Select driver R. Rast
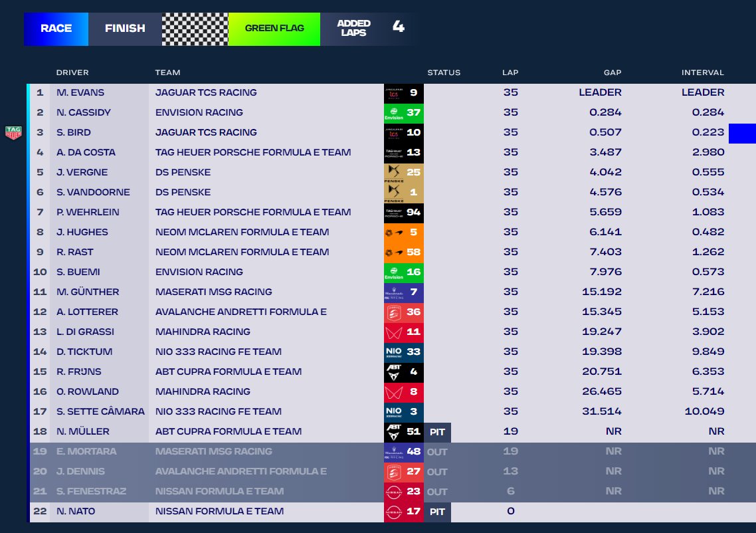The height and width of the screenshot is (533, 756). (x=74, y=252)
